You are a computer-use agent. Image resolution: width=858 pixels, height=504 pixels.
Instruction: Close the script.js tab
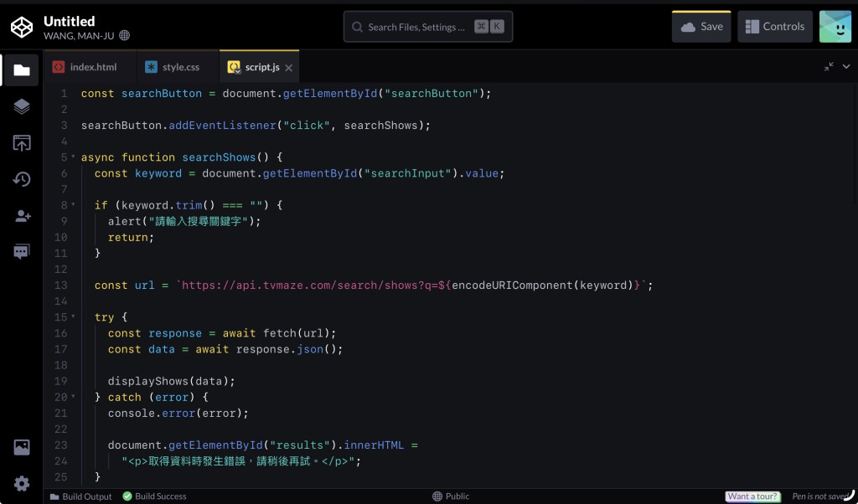click(x=288, y=68)
